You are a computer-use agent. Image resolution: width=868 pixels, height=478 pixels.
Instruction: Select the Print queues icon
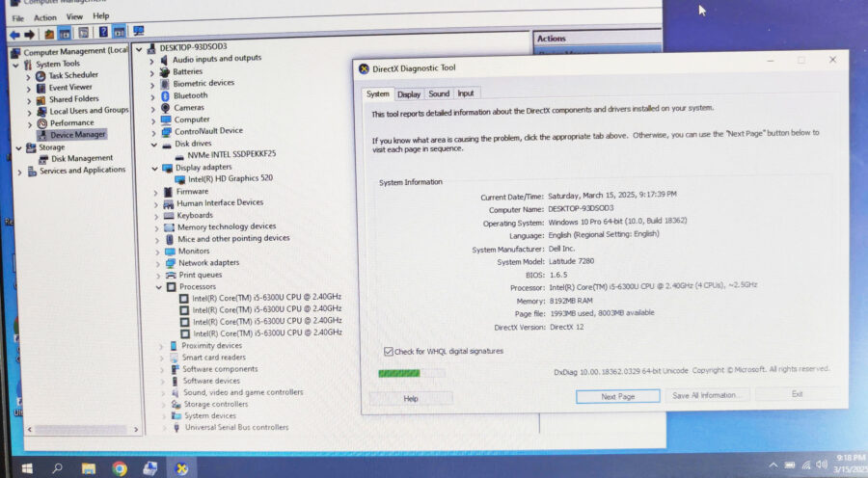(x=171, y=275)
